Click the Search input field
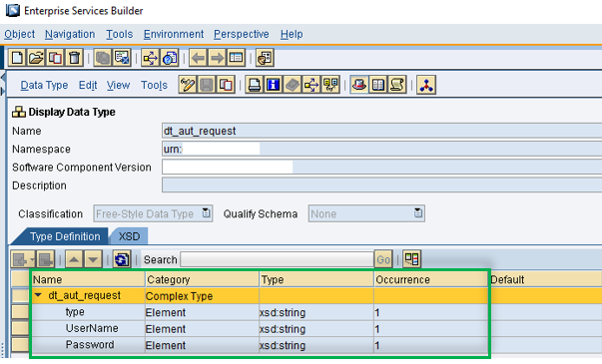The width and height of the screenshot is (602, 364). pos(277,259)
